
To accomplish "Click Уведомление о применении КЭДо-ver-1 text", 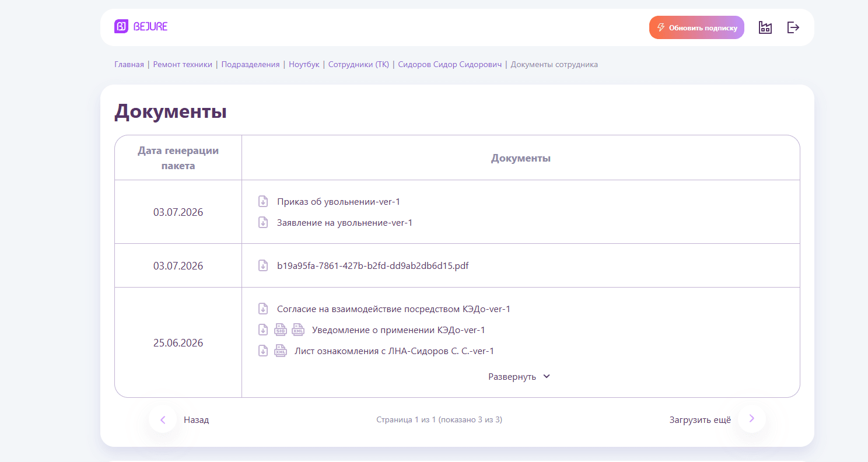I will [x=398, y=330].
